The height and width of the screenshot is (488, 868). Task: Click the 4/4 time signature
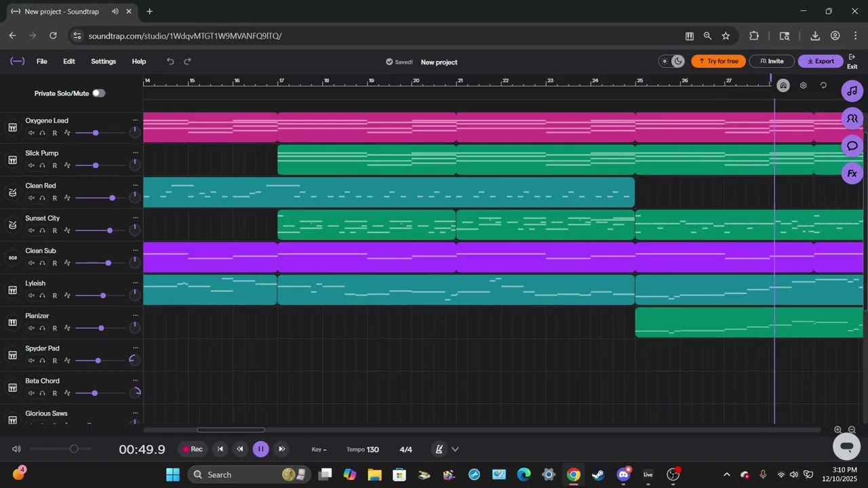coord(406,449)
